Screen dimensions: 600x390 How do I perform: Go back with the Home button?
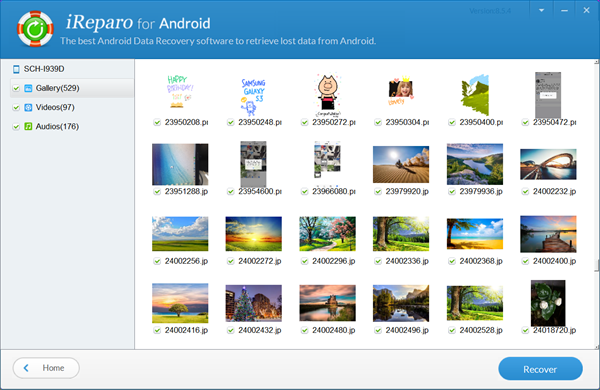(x=46, y=368)
